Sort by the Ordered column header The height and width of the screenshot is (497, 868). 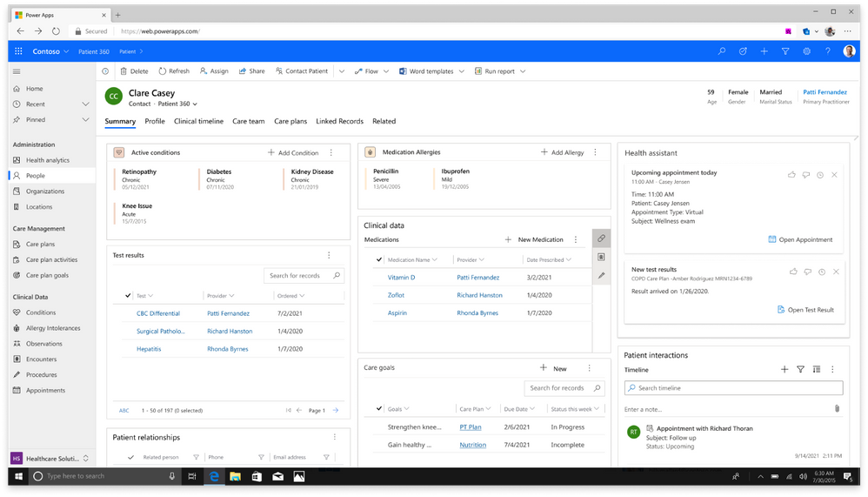tap(290, 295)
